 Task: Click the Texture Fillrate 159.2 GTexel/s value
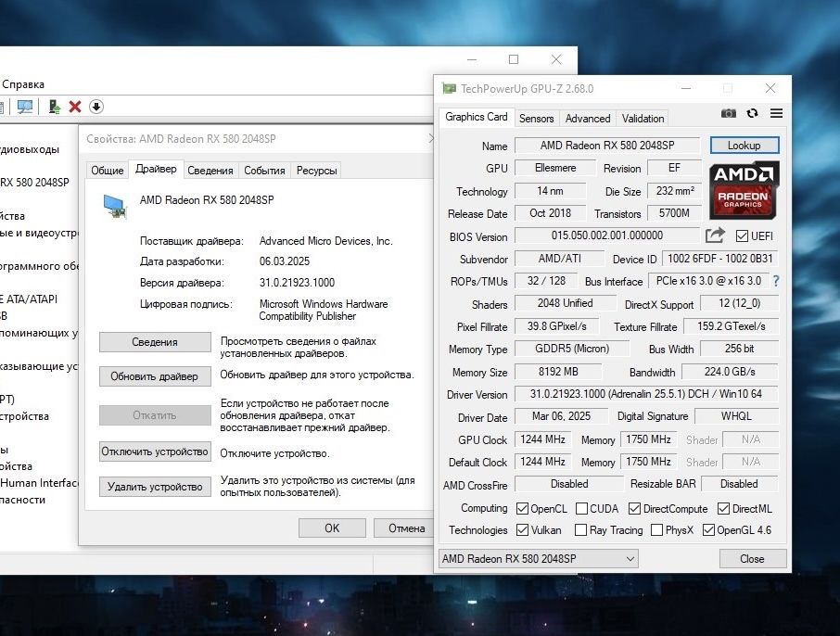click(732, 325)
